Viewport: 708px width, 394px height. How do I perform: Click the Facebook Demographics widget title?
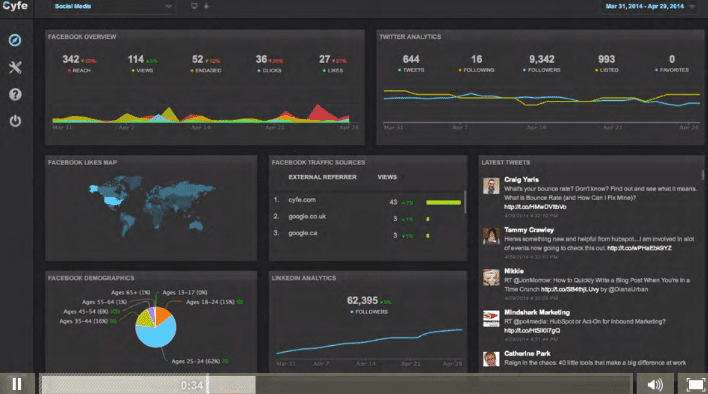(x=91, y=278)
